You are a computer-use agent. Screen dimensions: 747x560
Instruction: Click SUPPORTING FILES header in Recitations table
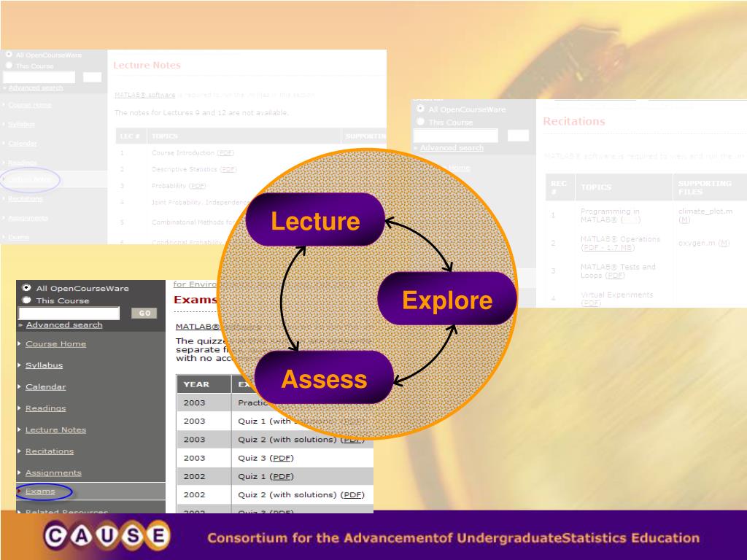[705, 187]
